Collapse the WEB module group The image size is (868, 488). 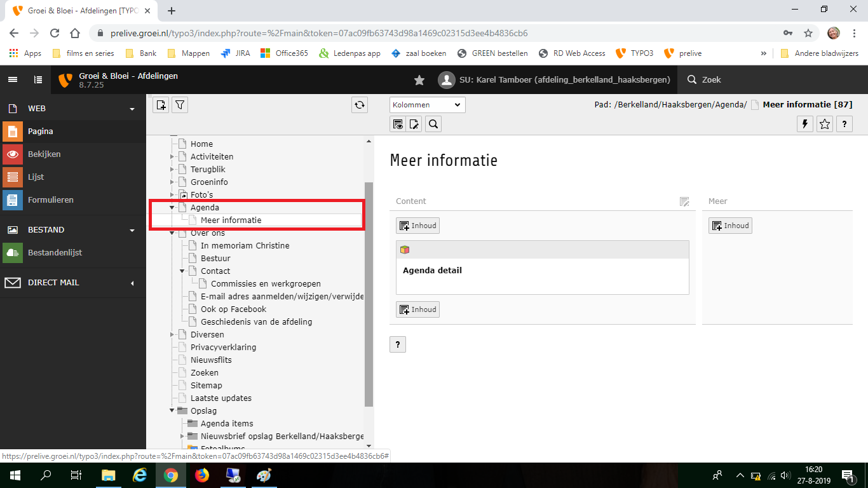pos(132,109)
